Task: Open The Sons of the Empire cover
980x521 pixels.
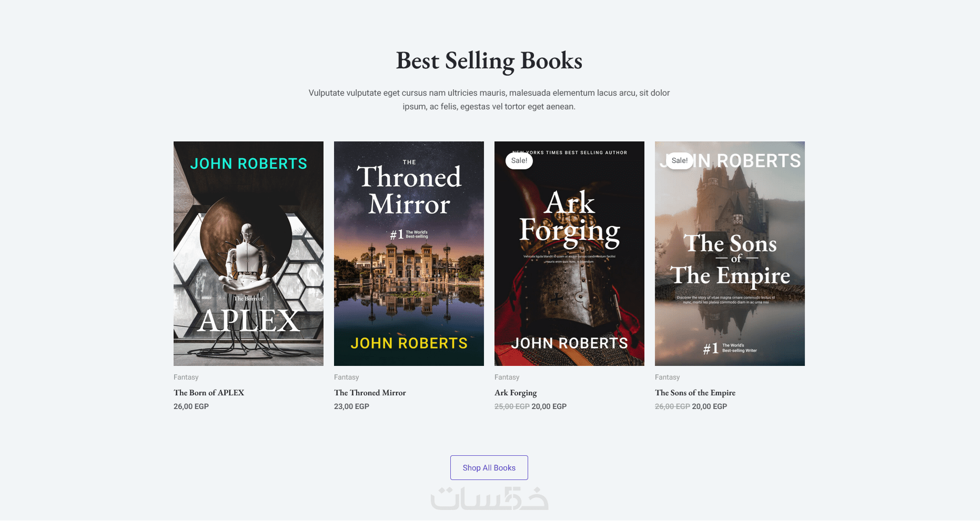Action: tap(730, 253)
